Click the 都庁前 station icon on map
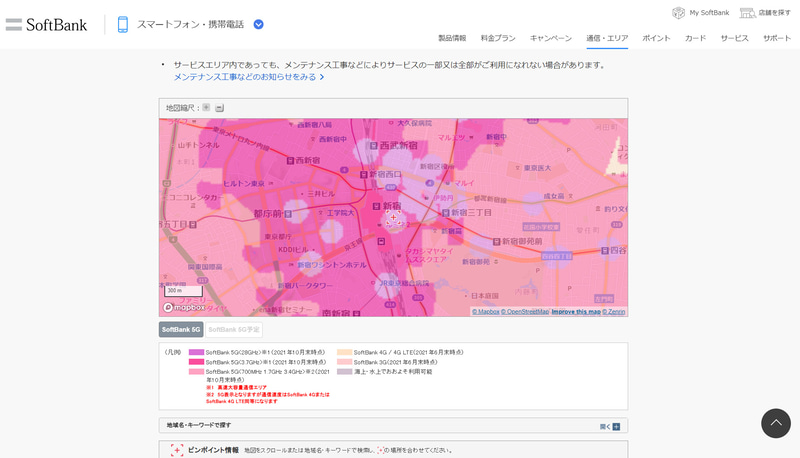800x458 pixels. pos(288,214)
